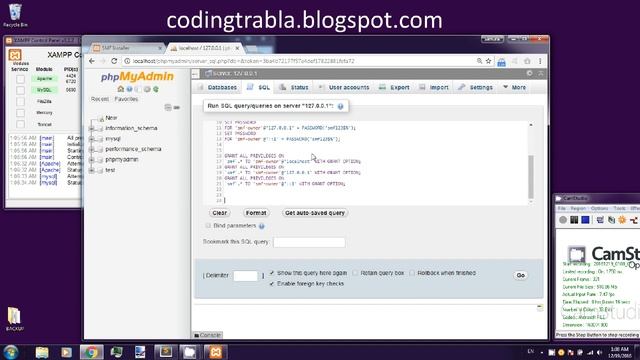Open Console bar at bottom

pyautogui.click(x=207, y=335)
